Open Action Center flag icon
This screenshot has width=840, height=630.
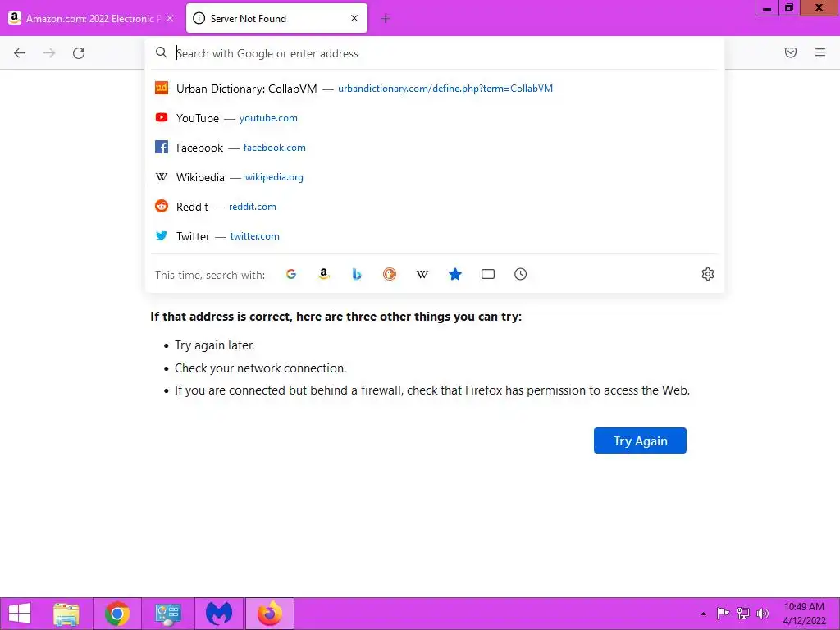(724, 614)
